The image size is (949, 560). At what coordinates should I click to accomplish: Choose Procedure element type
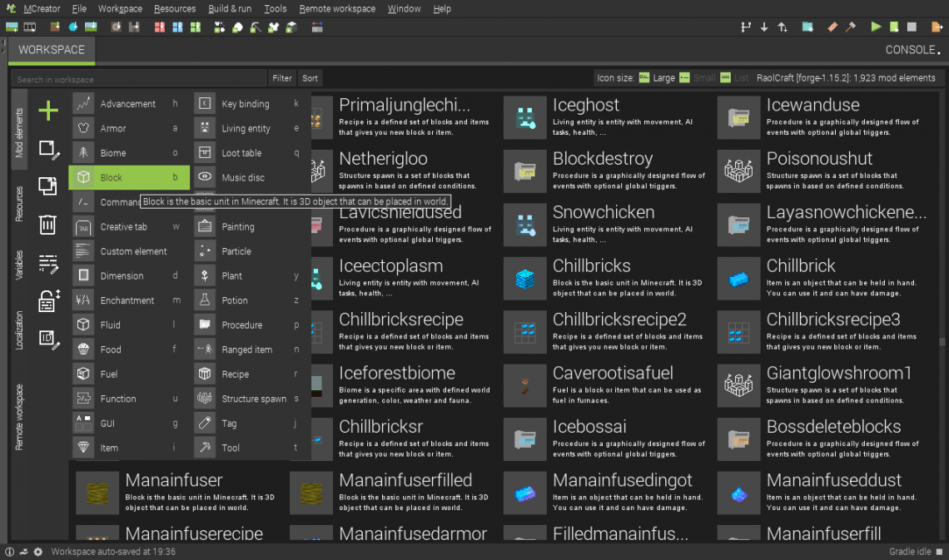click(251, 325)
